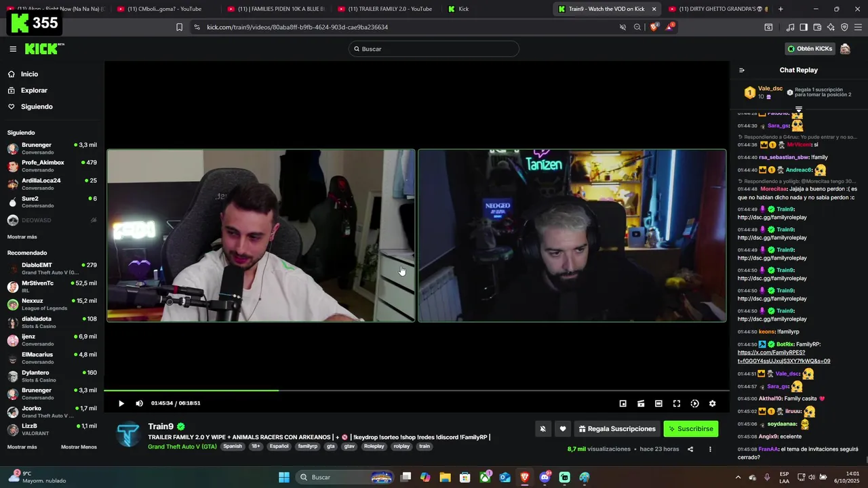Image resolution: width=868 pixels, height=488 pixels.
Task: Focus the Kick Buscar search field
Action: tap(434, 49)
